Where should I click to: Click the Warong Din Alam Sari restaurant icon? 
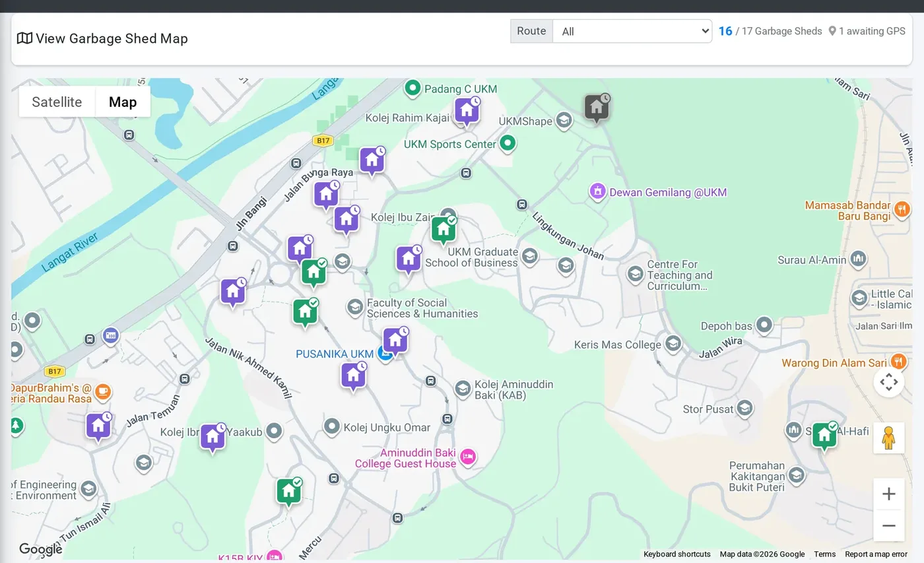click(898, 362)
